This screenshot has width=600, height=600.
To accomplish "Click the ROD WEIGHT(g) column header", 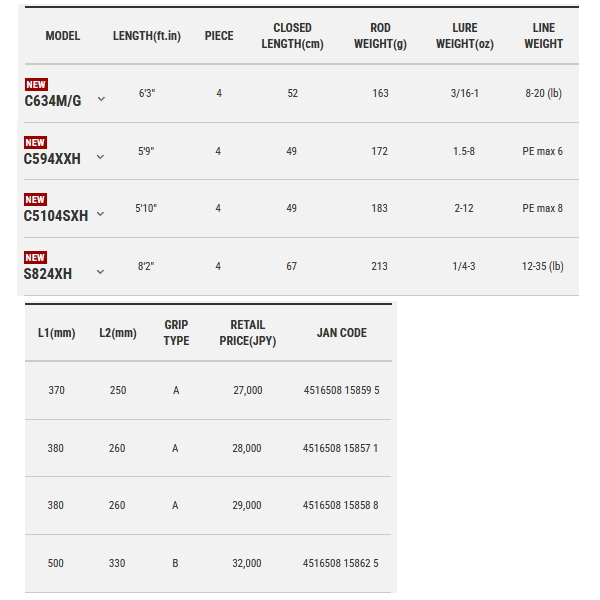I will pyautogui.click(x=380, y=36).
